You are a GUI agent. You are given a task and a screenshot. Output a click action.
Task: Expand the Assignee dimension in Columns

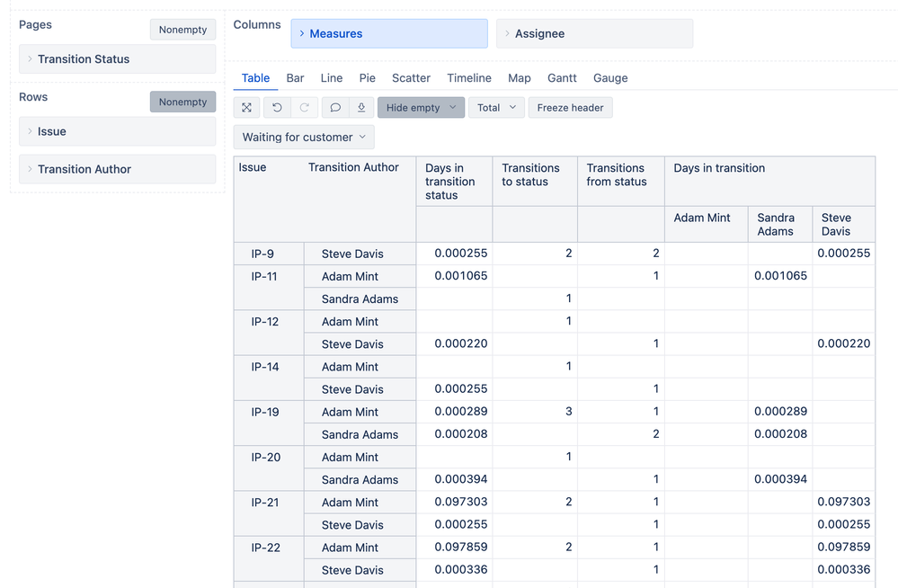tap(594, 34)
